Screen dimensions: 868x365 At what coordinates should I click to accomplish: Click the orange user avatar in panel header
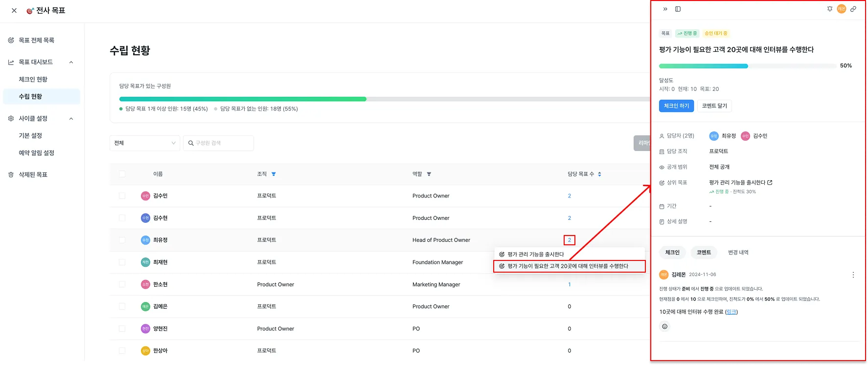(842, 9)
